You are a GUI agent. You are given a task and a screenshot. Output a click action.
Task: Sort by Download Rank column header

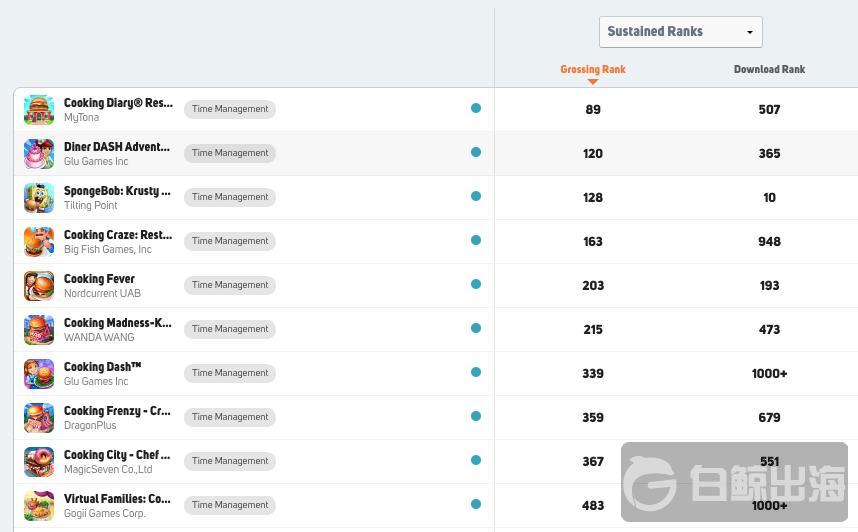coord(769,69)
